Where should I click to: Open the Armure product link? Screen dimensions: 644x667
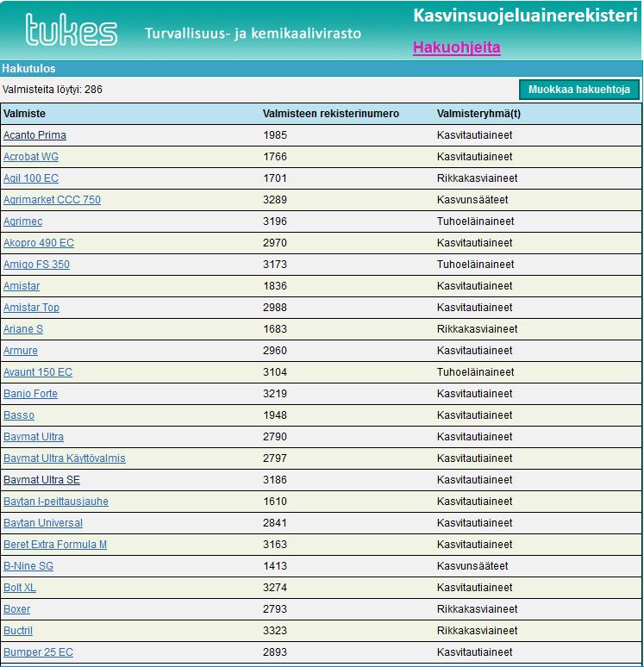click(x=21, y=351)
